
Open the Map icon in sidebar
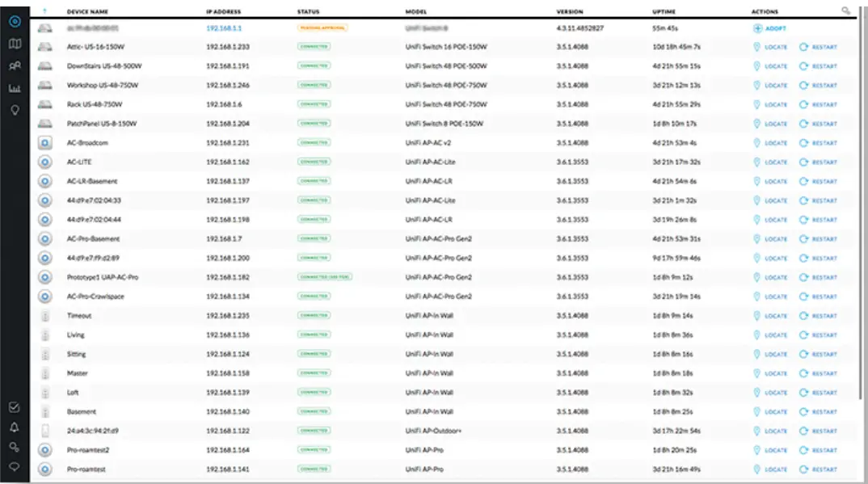pyautogui.click(x=15, y=44)
